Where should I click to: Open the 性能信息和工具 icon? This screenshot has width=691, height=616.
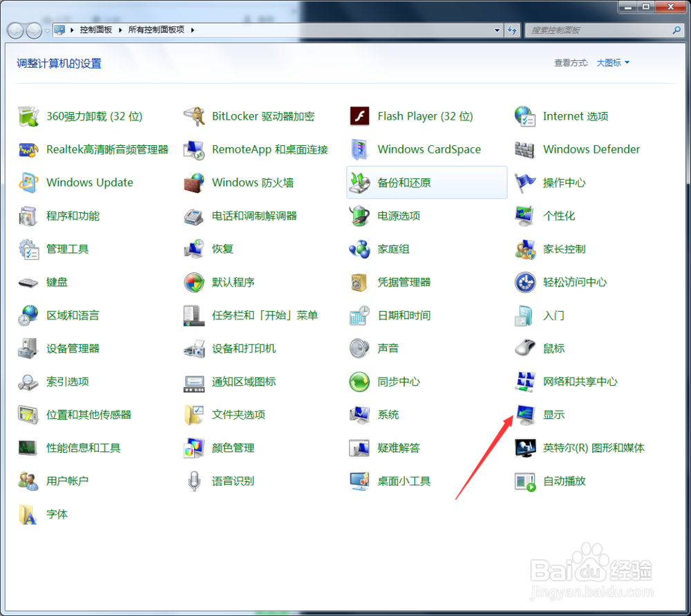28,448
